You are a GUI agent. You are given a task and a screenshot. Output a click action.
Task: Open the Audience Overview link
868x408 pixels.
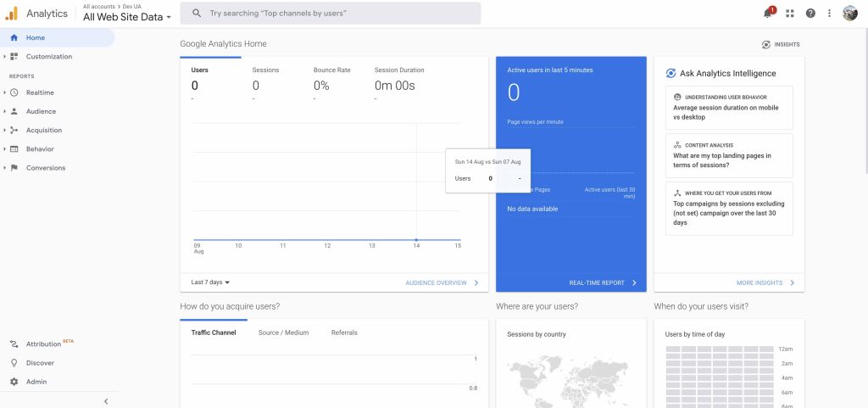[x=442, y=283]
